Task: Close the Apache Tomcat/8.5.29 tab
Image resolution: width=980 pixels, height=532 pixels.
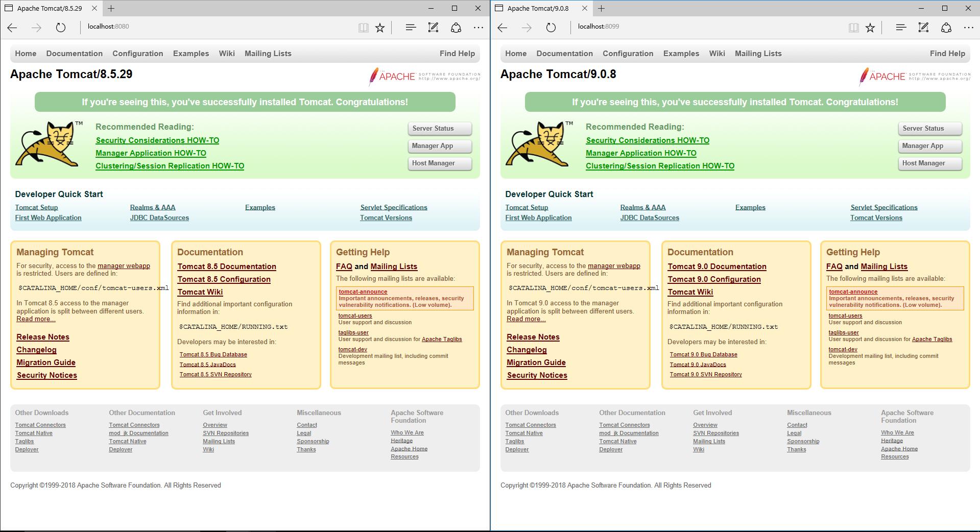Action: (x=94, y=8)
